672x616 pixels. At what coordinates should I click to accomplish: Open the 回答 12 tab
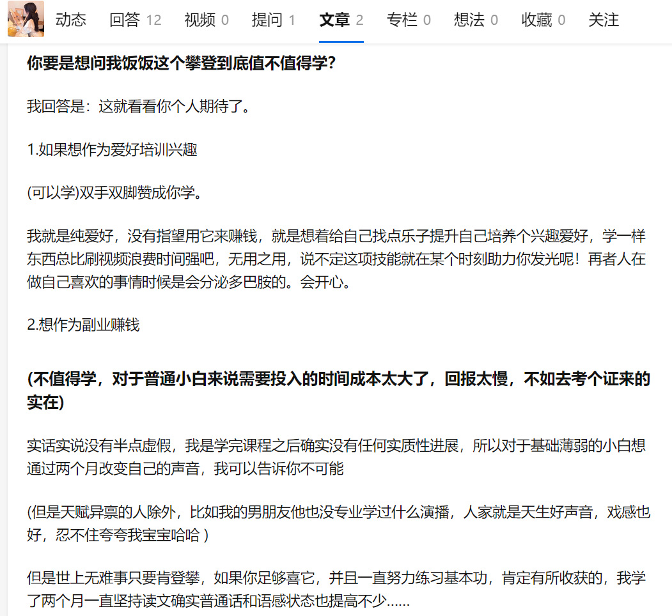click(x=135, y=20)
